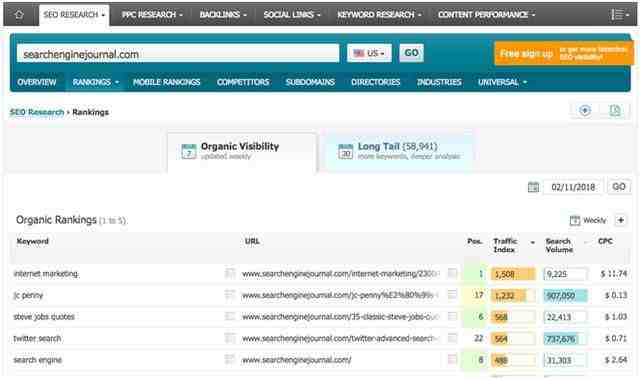The height and width of the screenshot is (379, 640).
Task: Click the 1,508 traffic index bar
Action: [x=513, y=274]
